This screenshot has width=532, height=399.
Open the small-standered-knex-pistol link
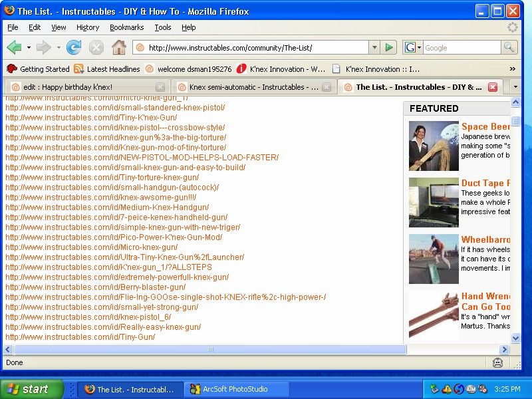pyautogui.click(x=115, y=108)
